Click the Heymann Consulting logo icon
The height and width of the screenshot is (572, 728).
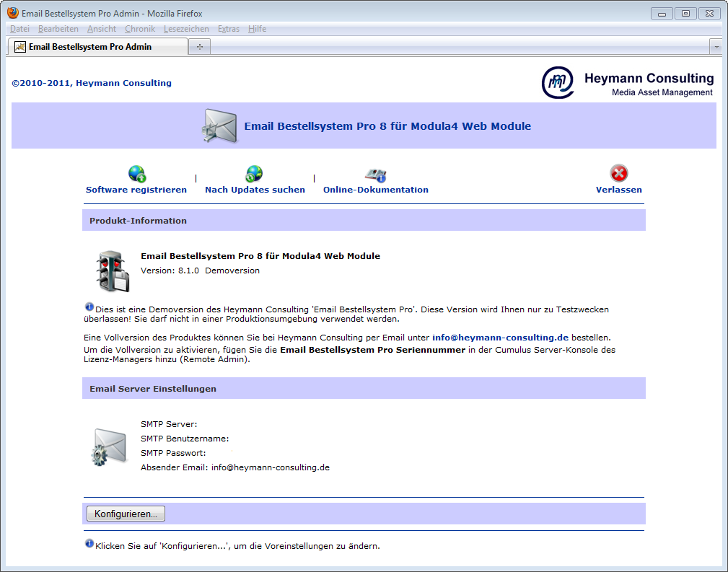click(x=558, y=83)
